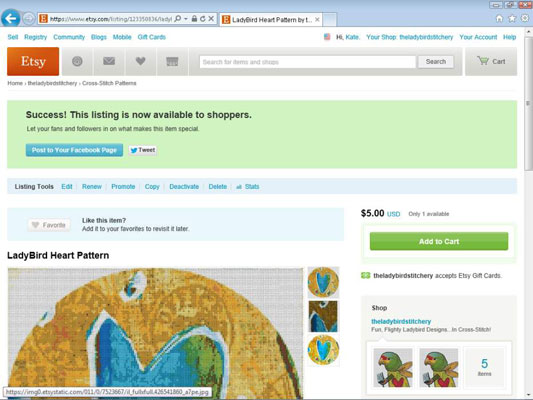
Task: Open browser tools gear icon
Action: tap(525, 18)
